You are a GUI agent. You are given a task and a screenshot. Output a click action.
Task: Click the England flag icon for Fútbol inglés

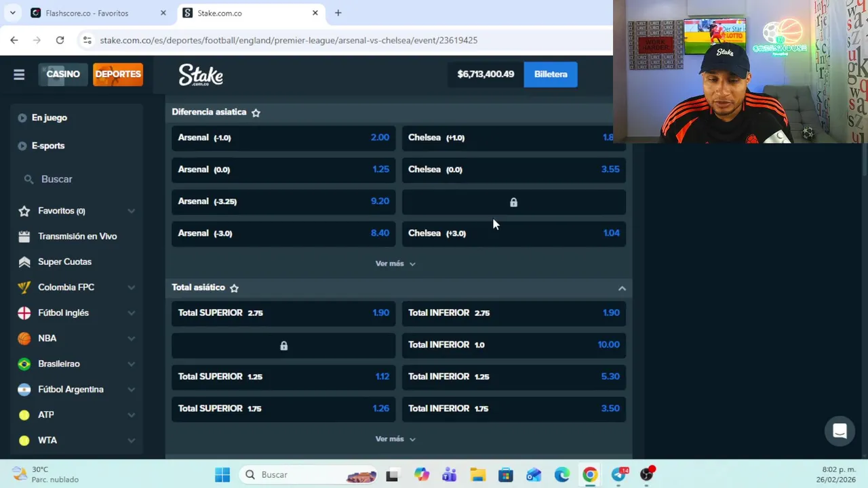pos(24,313)
